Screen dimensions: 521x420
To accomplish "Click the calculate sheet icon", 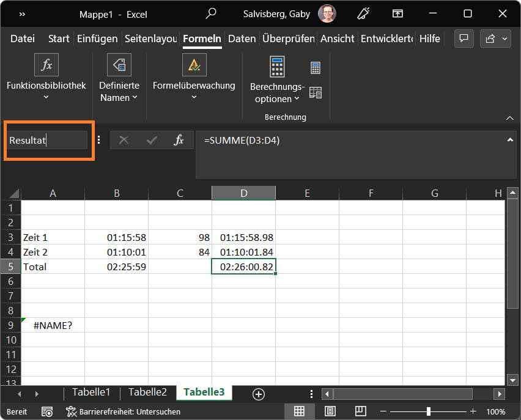I will pos(316,92).
